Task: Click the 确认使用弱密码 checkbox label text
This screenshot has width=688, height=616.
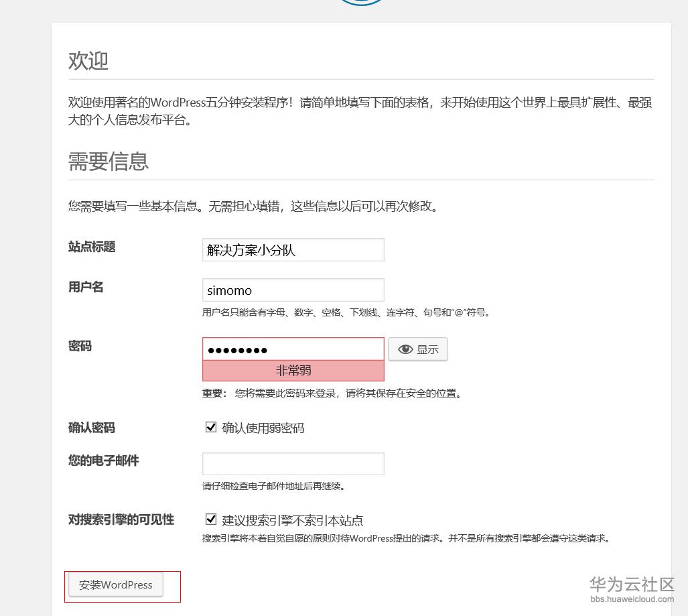Action: click(263, 428)
